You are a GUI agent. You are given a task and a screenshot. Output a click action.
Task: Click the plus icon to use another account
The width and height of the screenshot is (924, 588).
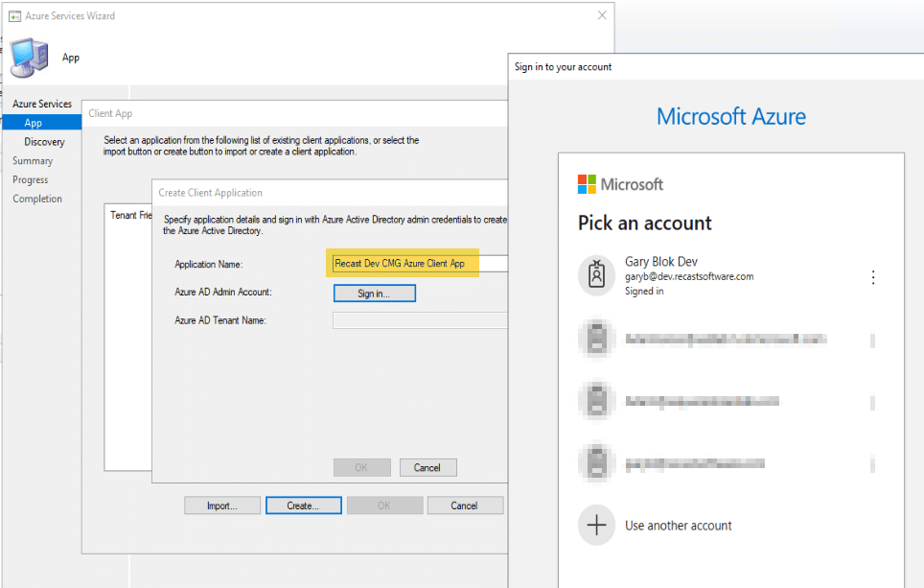pyautogui.click(x=596, y=525)
